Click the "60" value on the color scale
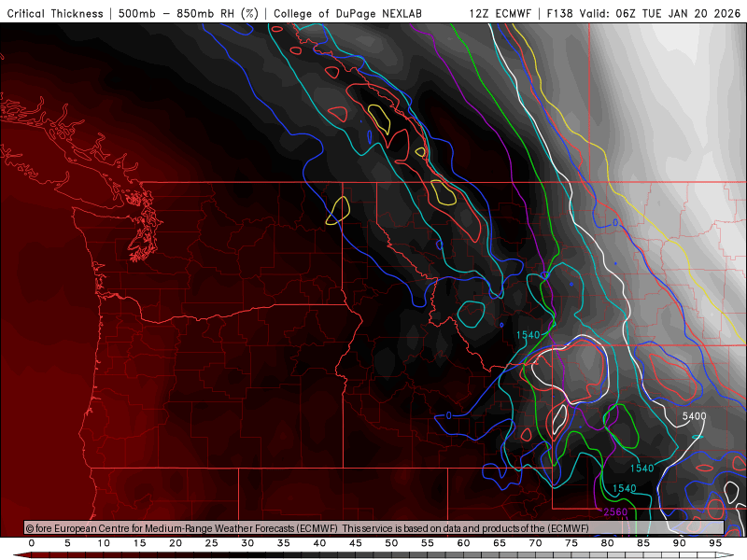This screenshot has height=560, width=747. click(x=463, y=543)
